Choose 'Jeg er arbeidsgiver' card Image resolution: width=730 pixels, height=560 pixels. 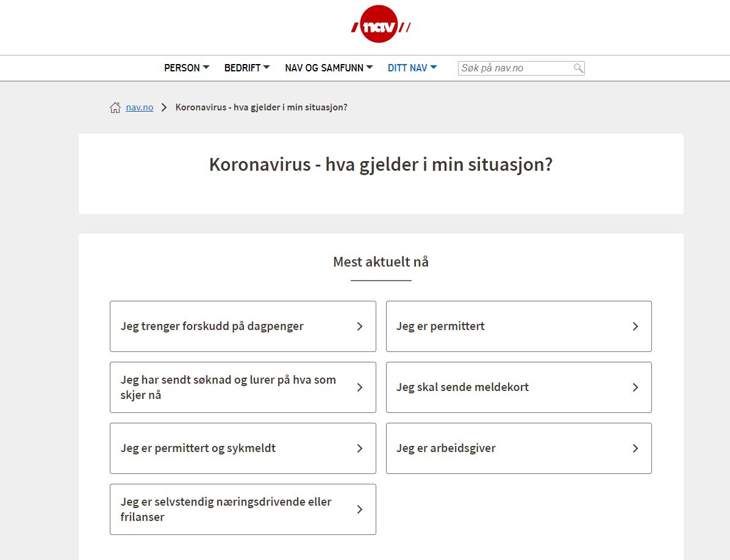point(446,448)
